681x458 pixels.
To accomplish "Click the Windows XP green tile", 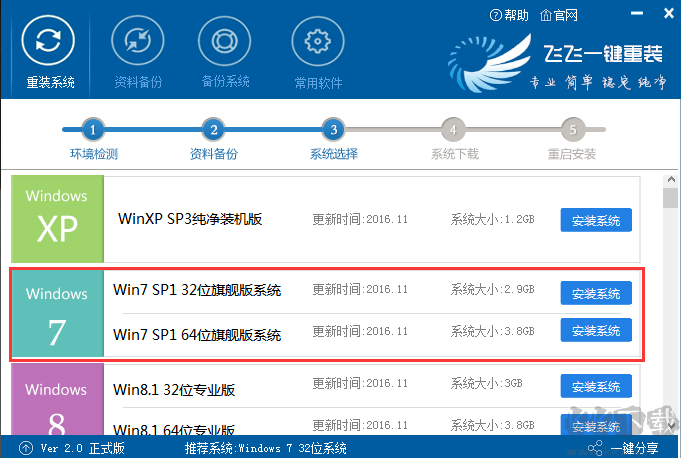I will coord(57,218).
